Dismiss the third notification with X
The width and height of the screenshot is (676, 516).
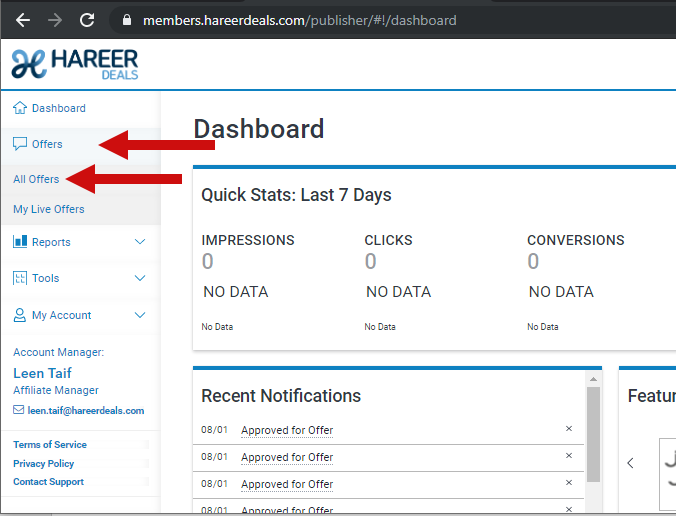pyautogui.click(x=569, y=482)
